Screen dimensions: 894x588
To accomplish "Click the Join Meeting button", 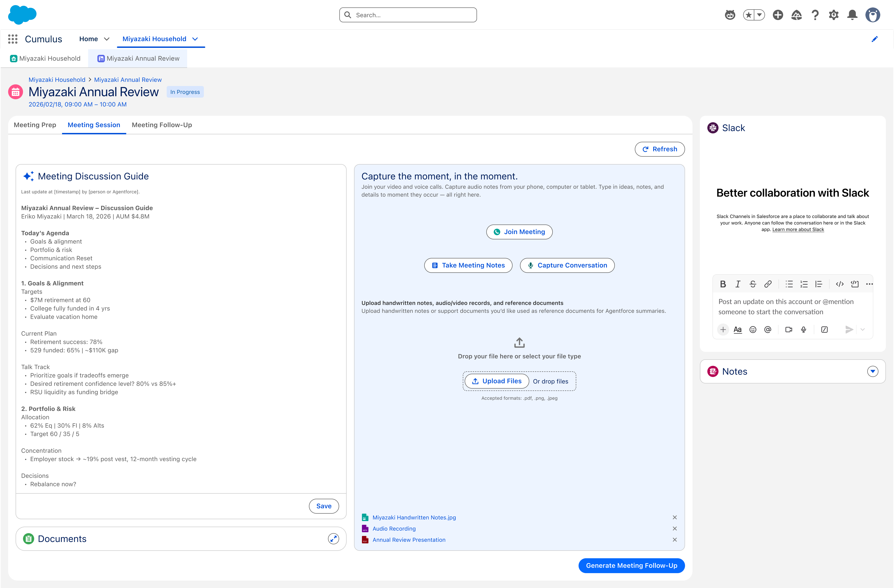I will click(x=519, y=232).
